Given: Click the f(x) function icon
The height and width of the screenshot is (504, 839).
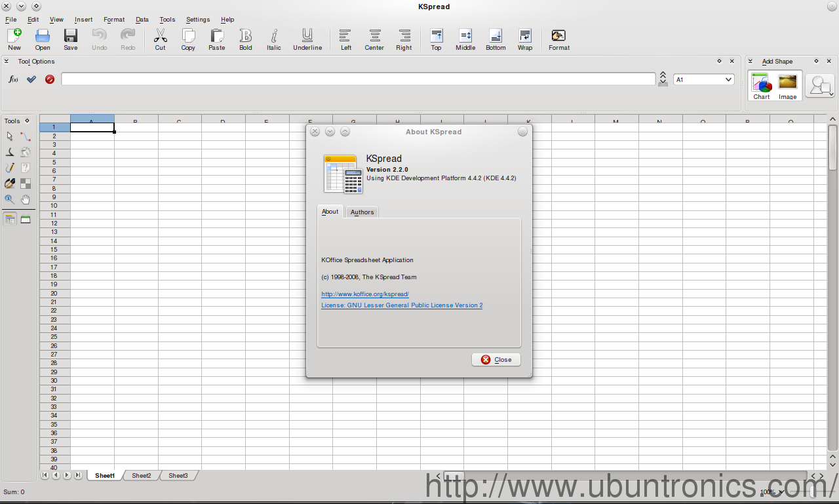Looking at the screenshot, I should coord(13,79).
